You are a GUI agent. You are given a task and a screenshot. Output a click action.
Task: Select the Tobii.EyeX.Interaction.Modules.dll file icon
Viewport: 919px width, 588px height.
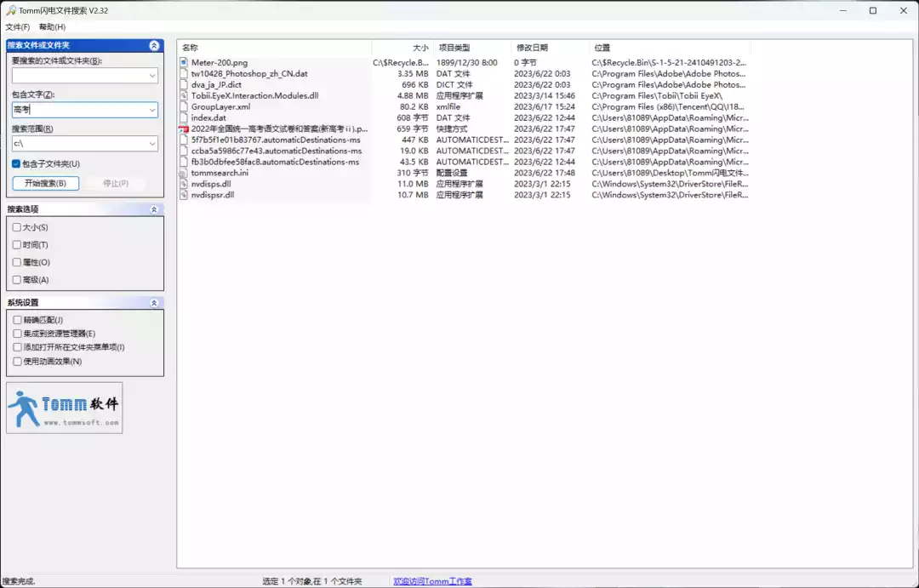(184, 95)
